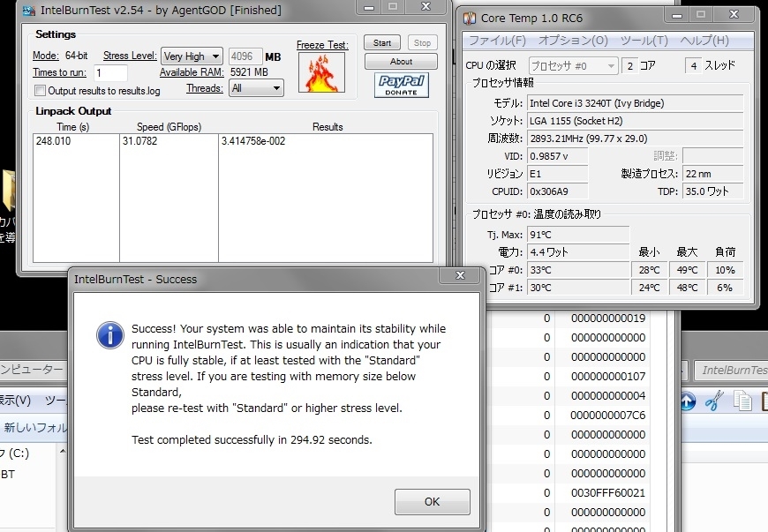This screenshot has width=768, height=532.
Task: Click the Stop button in IntelBurnTest
Action: pyautogui.click(x=422, y=42)
